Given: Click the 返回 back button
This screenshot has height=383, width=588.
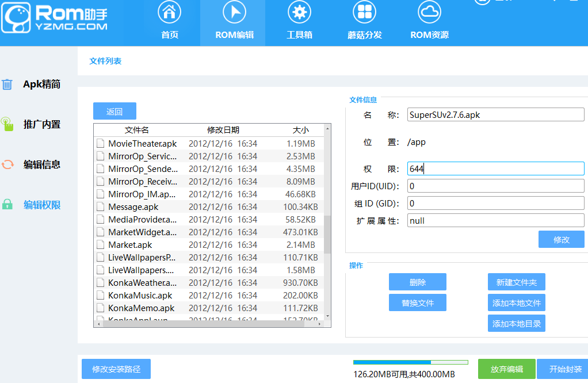Looking at the screenshot, I should [x=114, y=110].
